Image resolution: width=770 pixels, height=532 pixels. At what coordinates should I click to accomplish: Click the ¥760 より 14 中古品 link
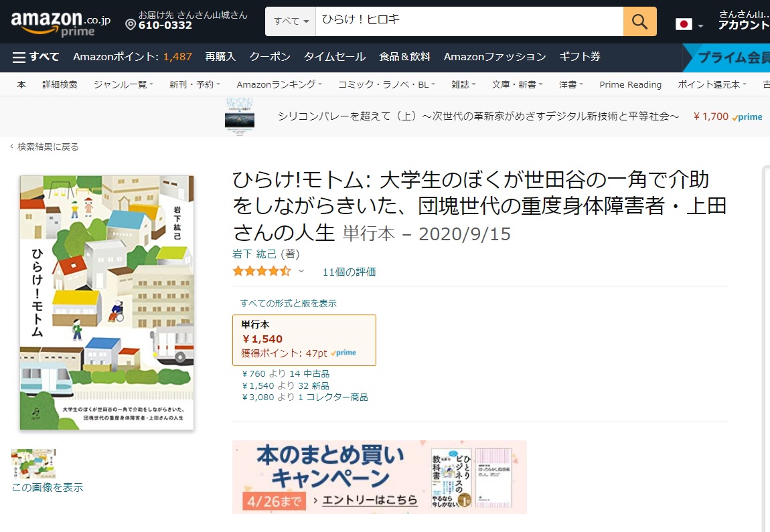(x=286, y=374)
